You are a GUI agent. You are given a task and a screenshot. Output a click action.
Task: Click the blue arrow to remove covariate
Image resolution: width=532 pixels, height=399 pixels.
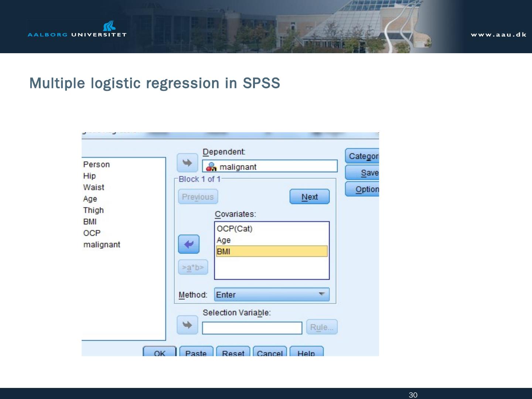click(188, 244)
